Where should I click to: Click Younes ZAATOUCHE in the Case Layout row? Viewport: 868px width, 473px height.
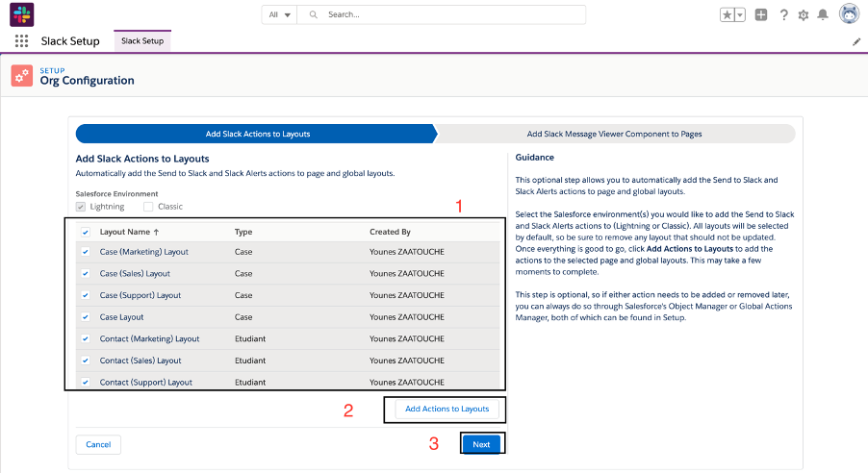(x=407, y=317)
